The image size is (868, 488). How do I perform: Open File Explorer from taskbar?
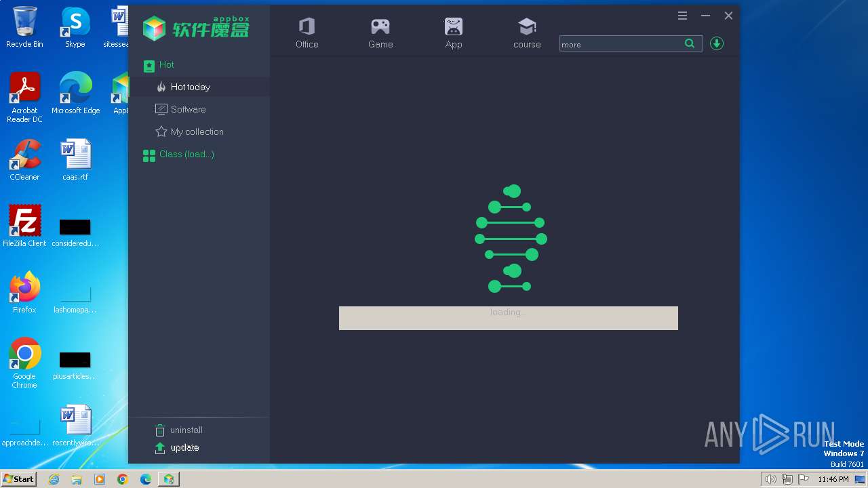[x=77, y=479]
